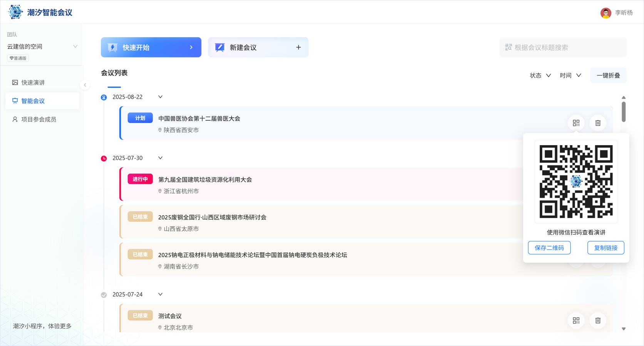Click the 2025-08-22 timeline marker

click(x=104, y=97)
